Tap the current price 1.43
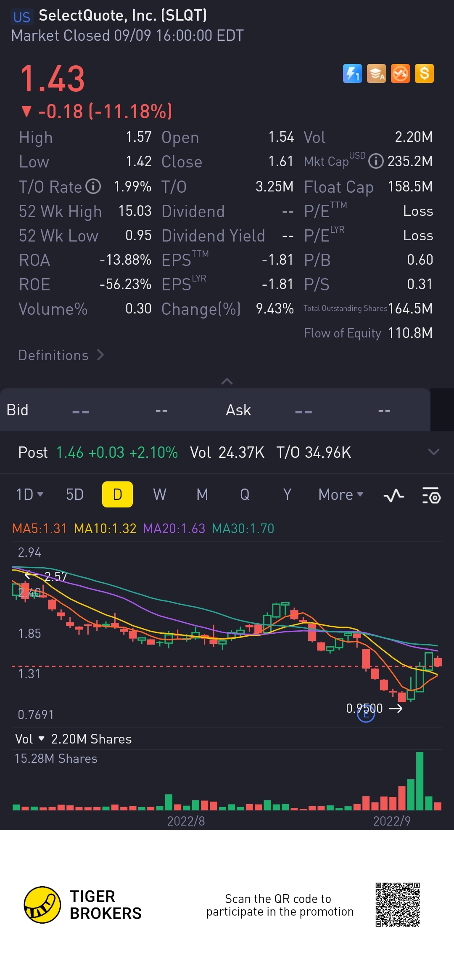 (53, 79)
